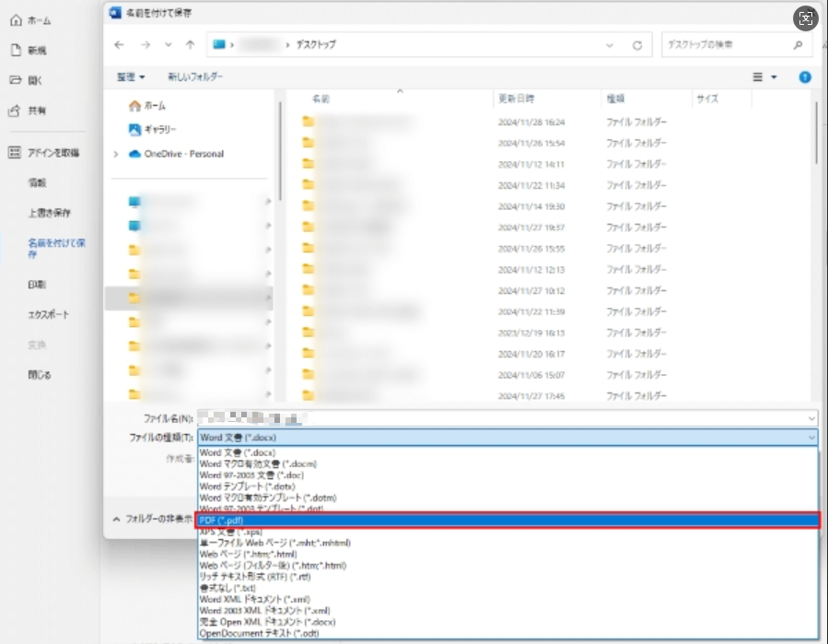Click the Back arrow navigation icon
Image resolution: width=828 pixels, height=644 pixels.
tap(120, 44)
